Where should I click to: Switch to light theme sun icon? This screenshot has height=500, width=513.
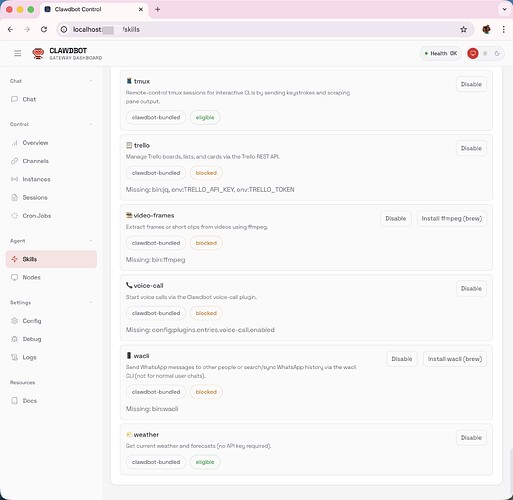(x=485, y=53)
